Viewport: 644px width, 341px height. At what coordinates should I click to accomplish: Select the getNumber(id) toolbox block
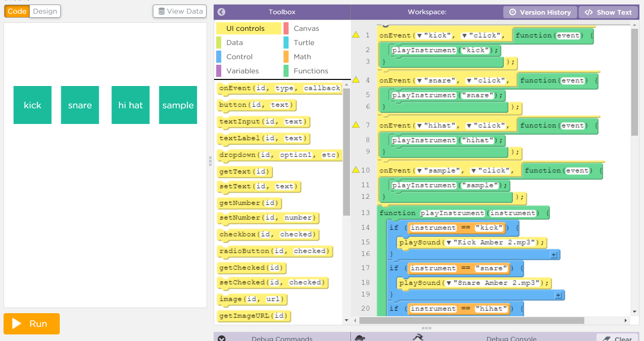click(x=250, y=203)
